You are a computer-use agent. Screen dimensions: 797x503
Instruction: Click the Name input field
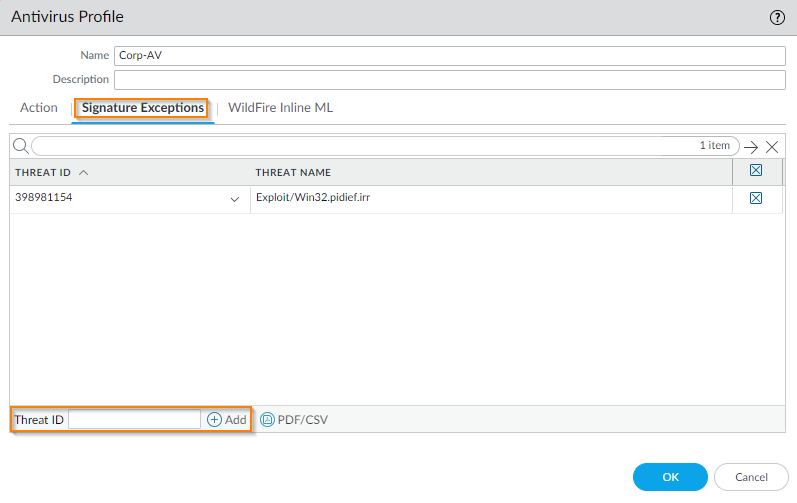450,56
